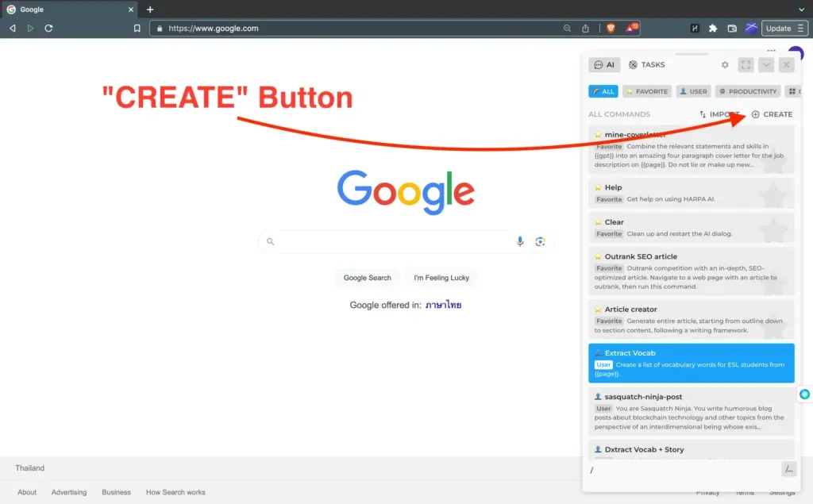The width and height of the screenshot is (813, 504).
Task: Switch to the AI tab in HARPA panel
Action: pos(604,65)
